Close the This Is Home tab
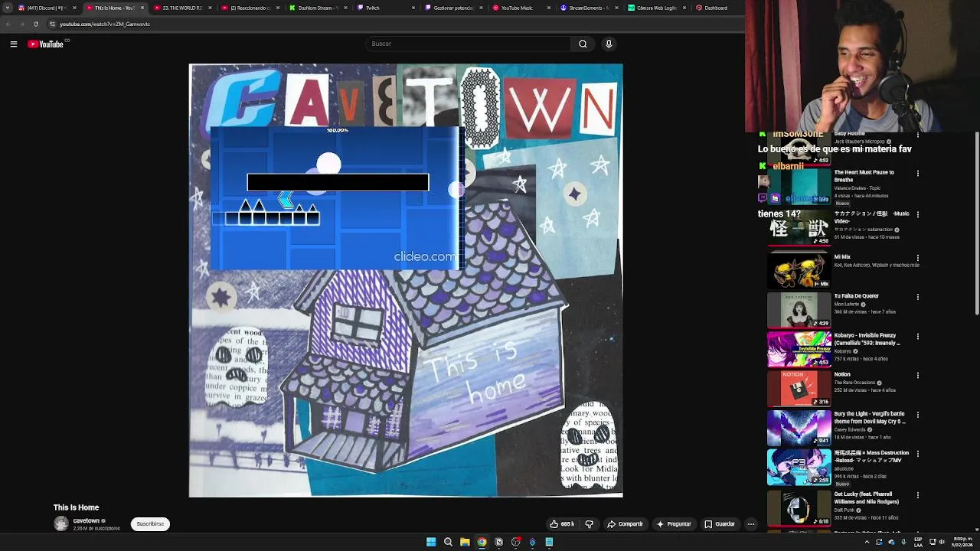This screenshot has width=980, height=551. point(142,8)
